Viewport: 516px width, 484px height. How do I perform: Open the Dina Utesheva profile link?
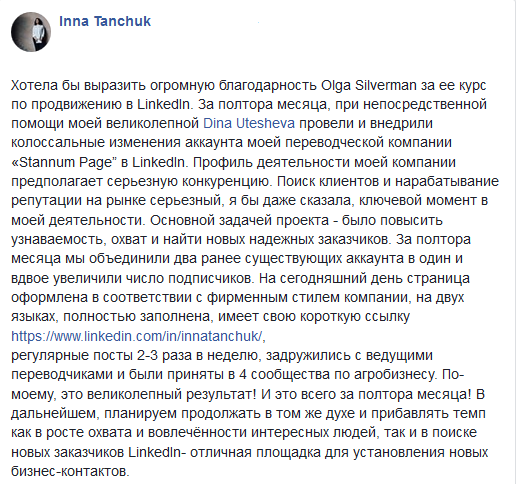pos(249,123)
